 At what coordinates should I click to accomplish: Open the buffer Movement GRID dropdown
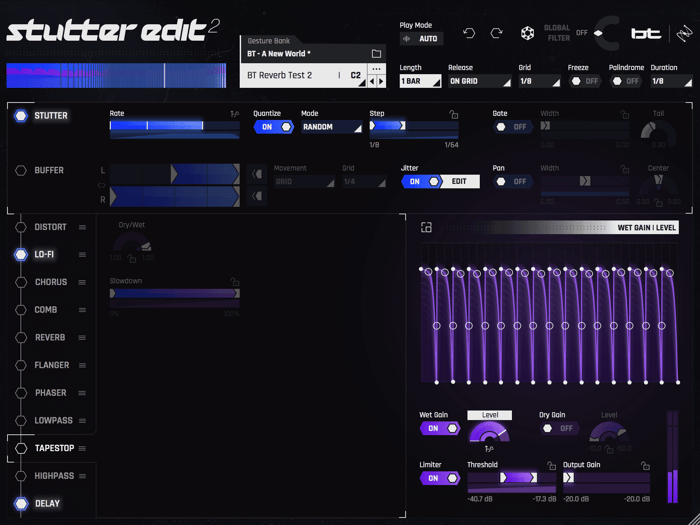pos(304,182)
